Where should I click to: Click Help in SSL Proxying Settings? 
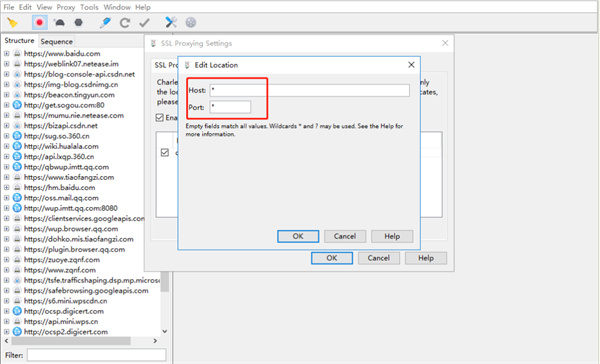coord(426,258)
